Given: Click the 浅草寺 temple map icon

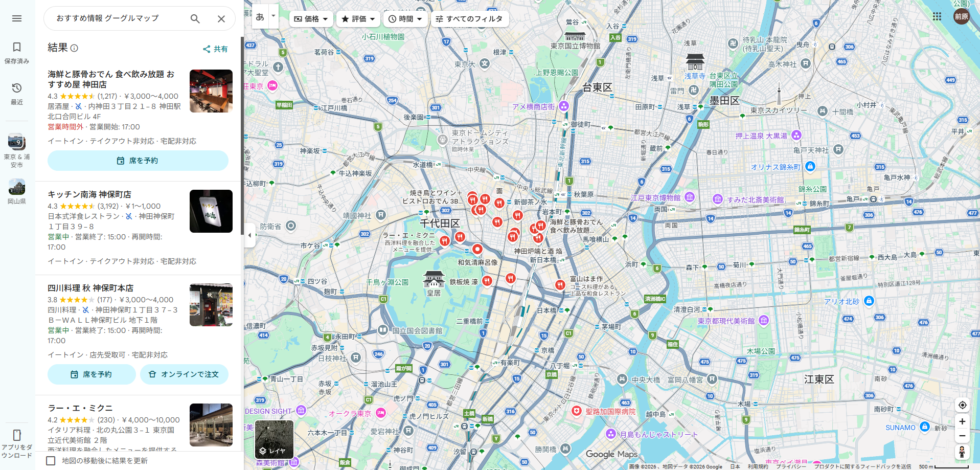Looking at the screenshot, I should pyautogui.click(x=695, y=62).
